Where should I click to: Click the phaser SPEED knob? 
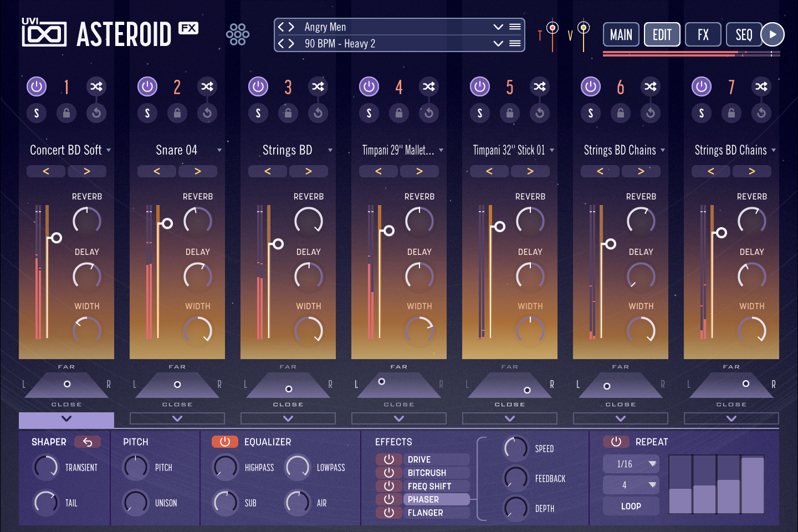(516, 449)
